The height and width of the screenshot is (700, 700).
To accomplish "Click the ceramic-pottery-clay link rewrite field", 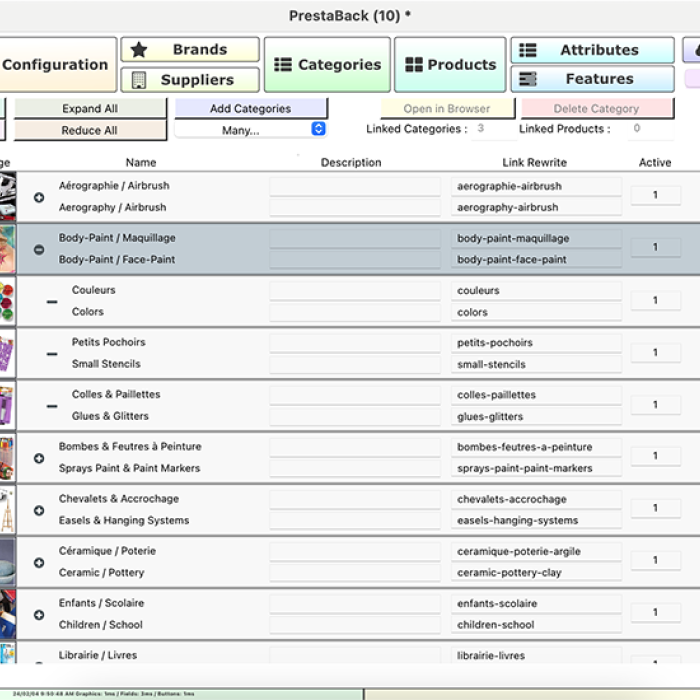I will [536, 573].
